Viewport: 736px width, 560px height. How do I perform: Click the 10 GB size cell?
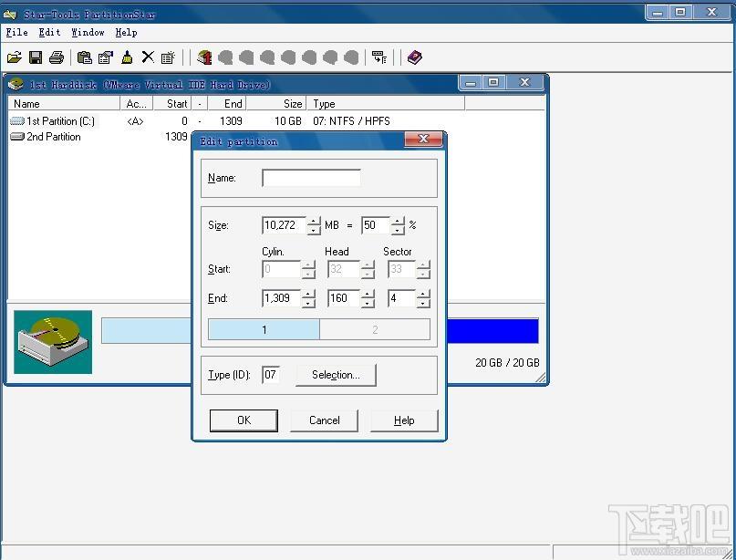tap(287, 121)
